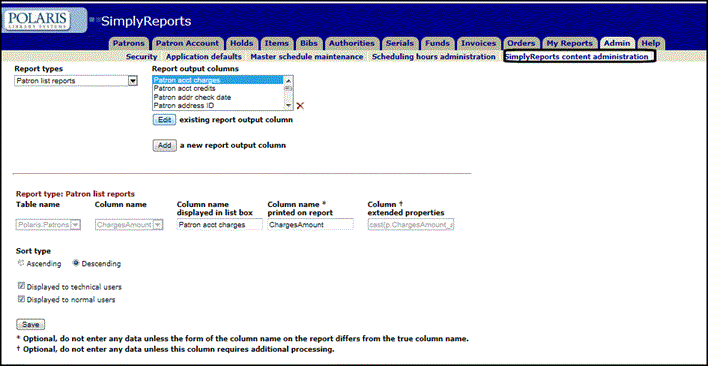The image size is (708, 366).
Task: Select the Admin tab
Action: pos(617,43)
